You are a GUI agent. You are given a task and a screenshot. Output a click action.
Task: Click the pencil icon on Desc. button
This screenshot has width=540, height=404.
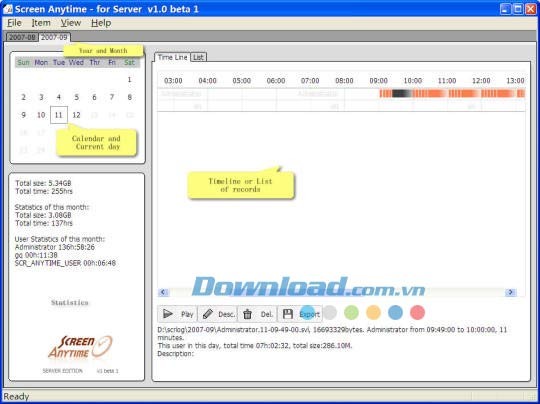click(208, 314)
